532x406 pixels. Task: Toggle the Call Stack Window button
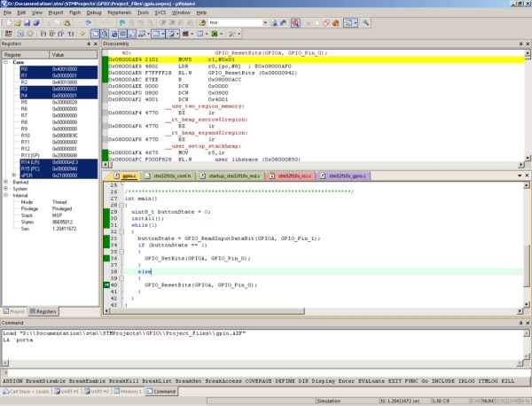click(x=132, y=34)
